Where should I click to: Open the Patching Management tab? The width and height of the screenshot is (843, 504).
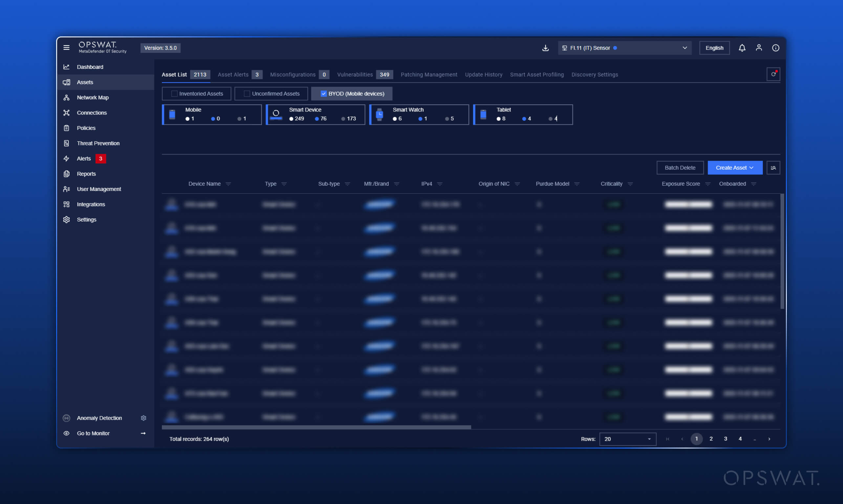tap(429, 74)
